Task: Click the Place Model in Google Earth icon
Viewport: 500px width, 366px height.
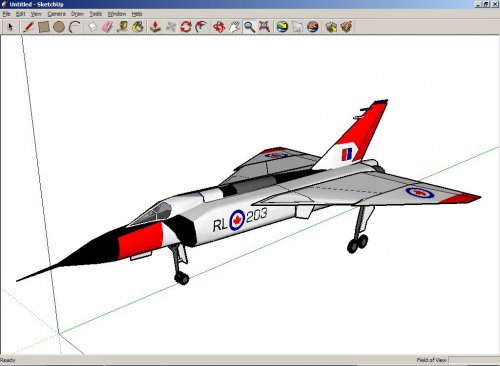Action: click(x=313, y=27)
